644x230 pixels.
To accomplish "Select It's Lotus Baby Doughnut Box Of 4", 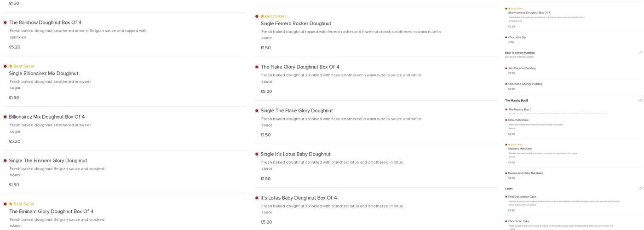I will (x=299, y=198).
